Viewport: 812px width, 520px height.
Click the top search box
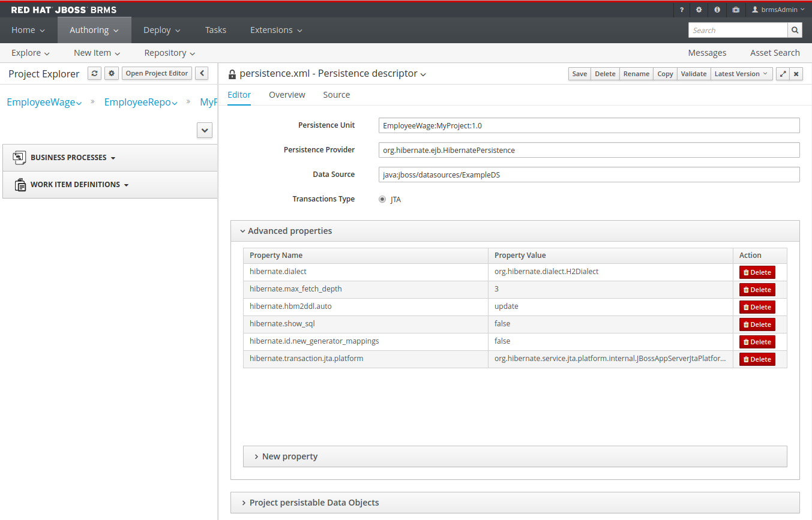[x=738, y=30]
